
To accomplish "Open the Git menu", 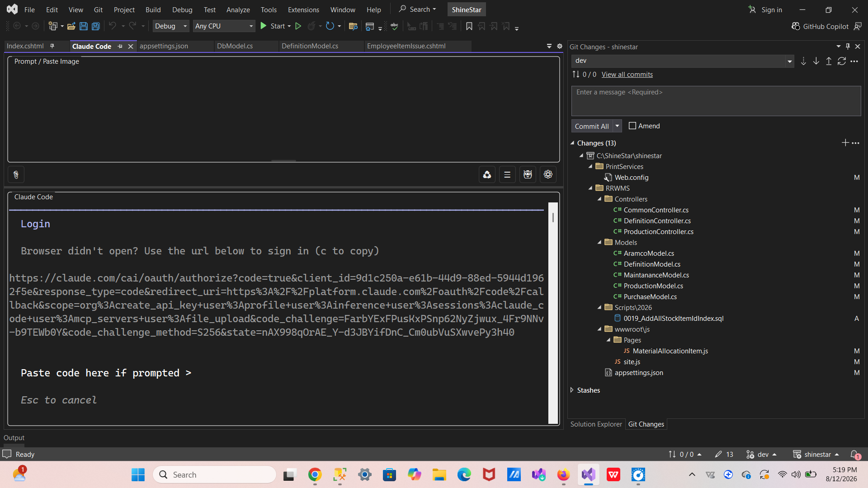I will (x=98, y=9).
